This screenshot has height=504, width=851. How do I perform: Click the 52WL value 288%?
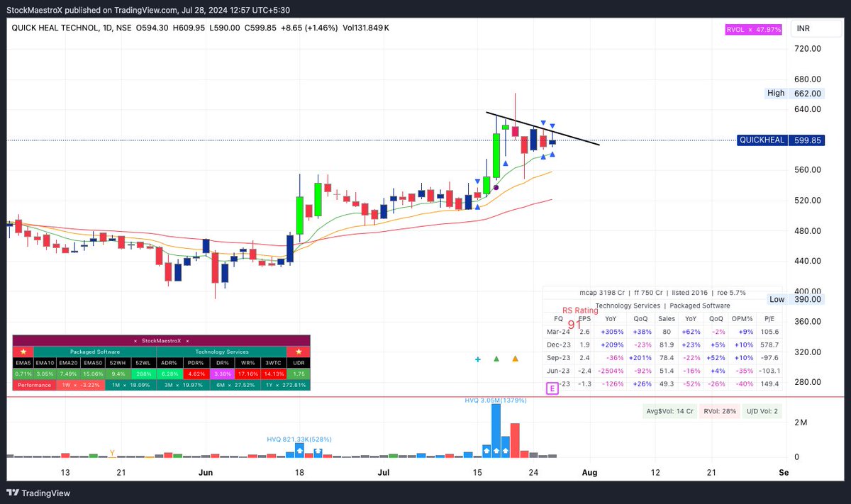click(x=144, y=374)
